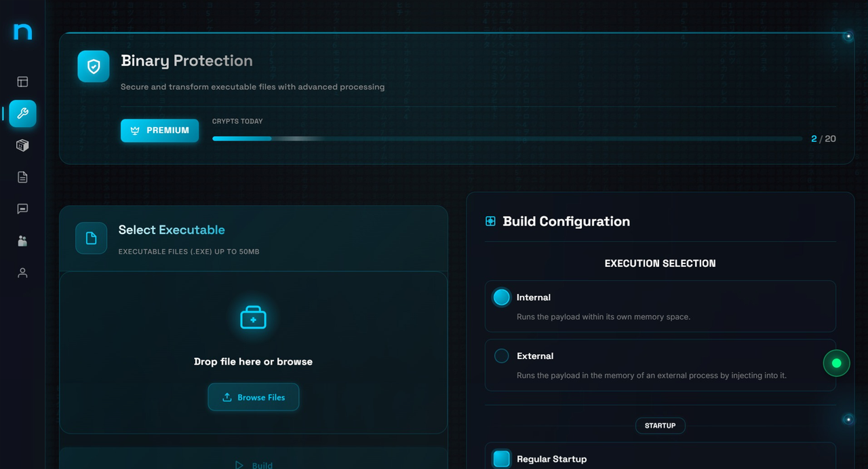Image resolution: width=868 pixels, height=469 pixels.
Task: Click the "n" logo in the sidebar
Action: pyautogui.click(x=22, y=32)
